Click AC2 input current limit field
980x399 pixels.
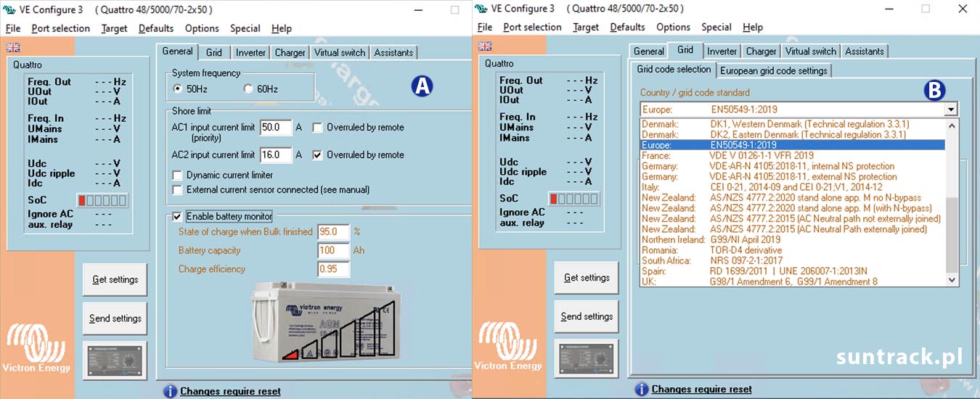click(276, 155)
